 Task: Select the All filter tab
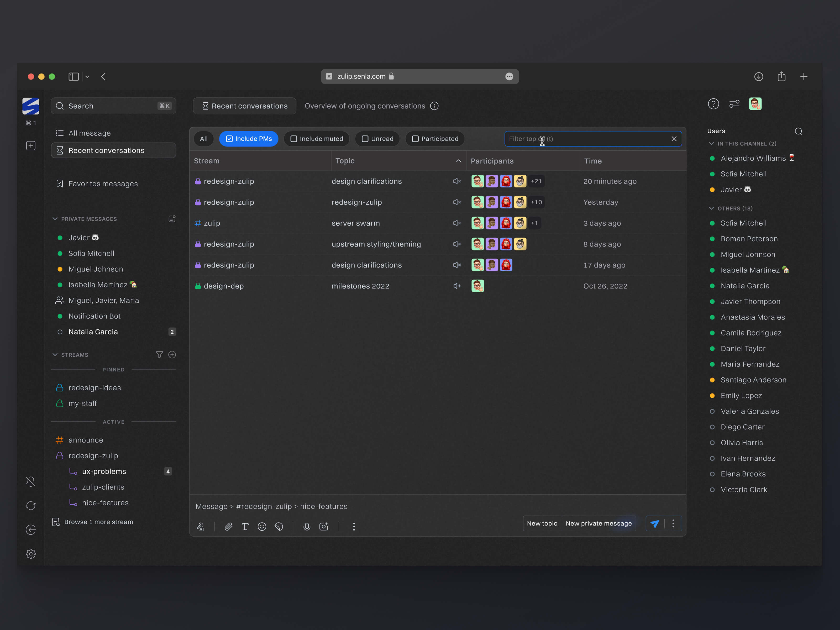[x=203, y=139]
